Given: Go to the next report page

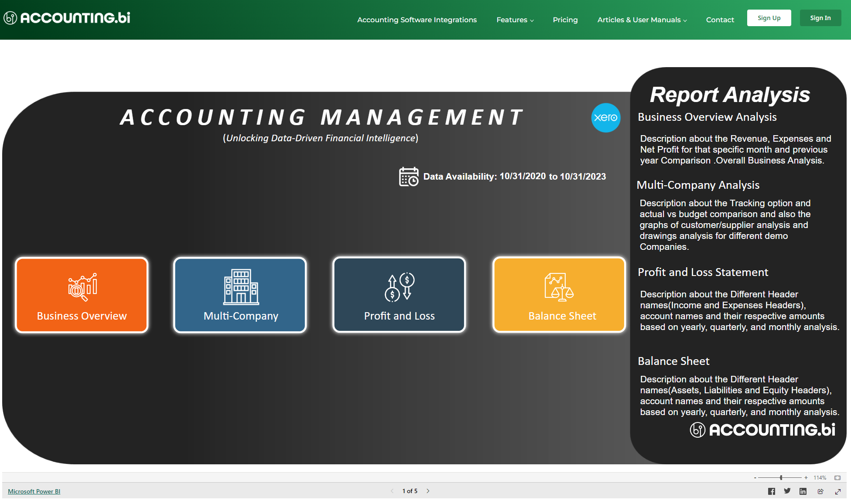Looking at the screenshot, I should coord(428,491).
